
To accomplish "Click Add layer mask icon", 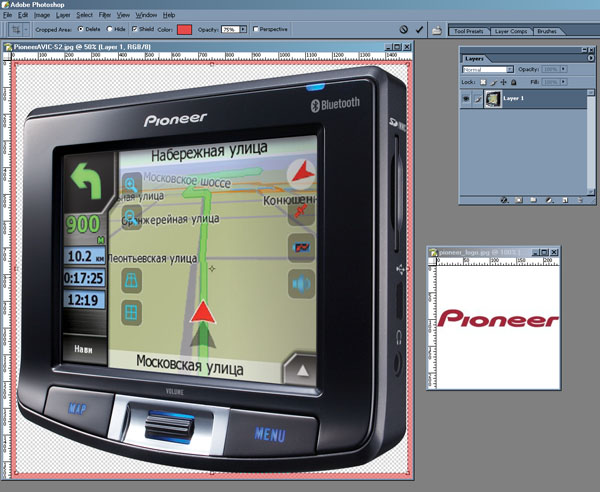I will (x=518, y=200).
